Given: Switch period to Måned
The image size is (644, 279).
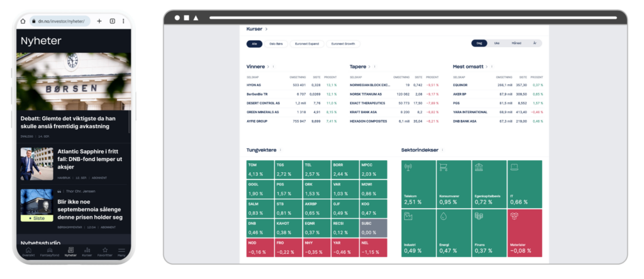Looking at the screenshot, I should pos(516,43).
